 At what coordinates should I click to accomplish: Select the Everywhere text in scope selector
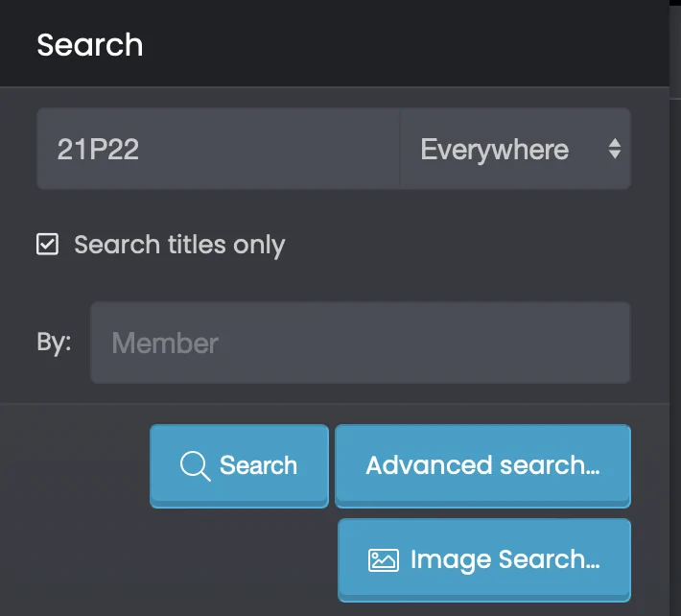pyautogui.click(x=494, y=150)
